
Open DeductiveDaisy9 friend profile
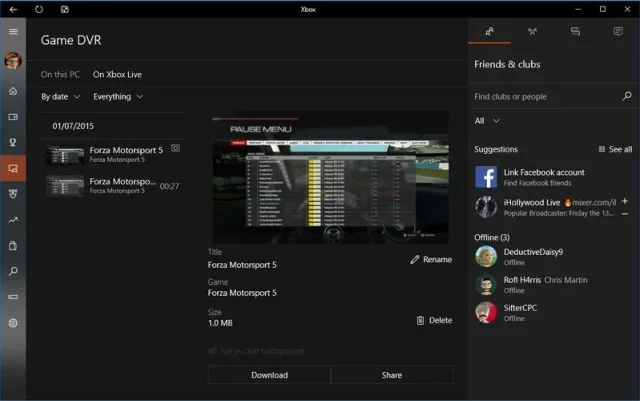coord(553,256)
